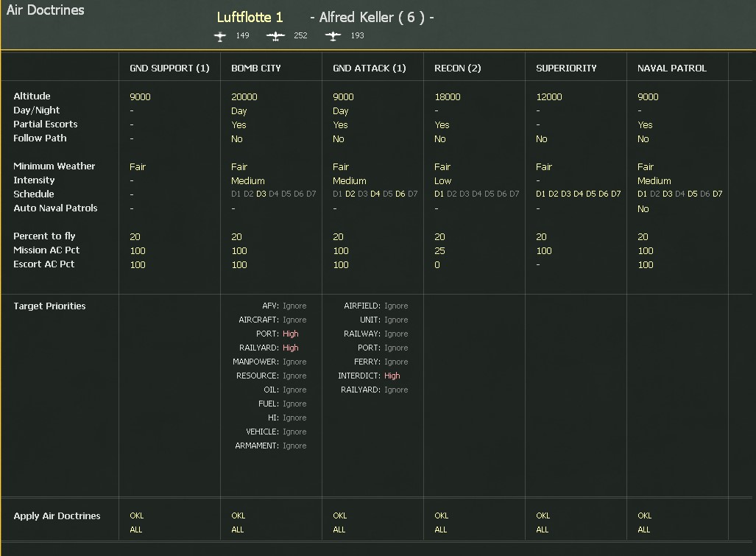The width and height of the screenshot is (756, 556).
Task: Select the NAVAL PATROL column header
Action: (671, 68)
